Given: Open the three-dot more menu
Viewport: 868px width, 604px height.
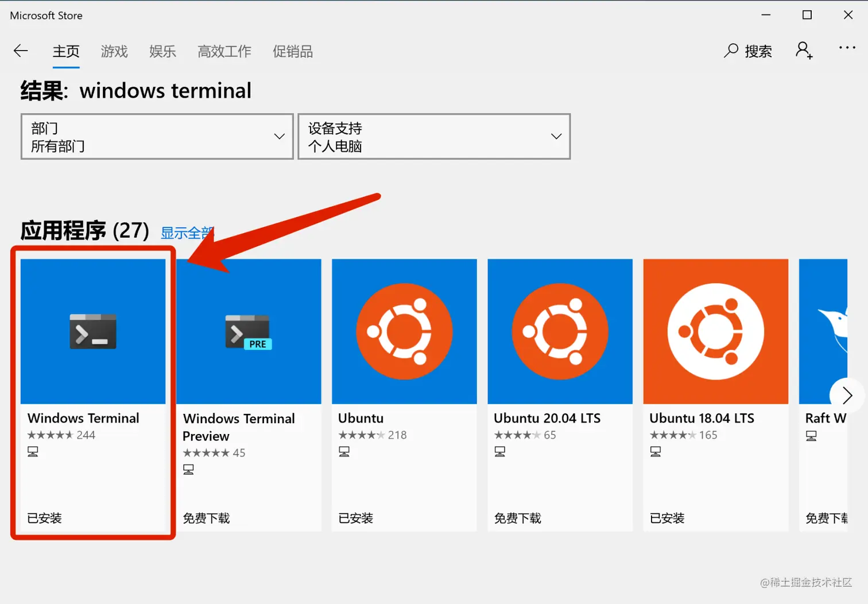Looking at the screenshot, I should pos(847,48).
